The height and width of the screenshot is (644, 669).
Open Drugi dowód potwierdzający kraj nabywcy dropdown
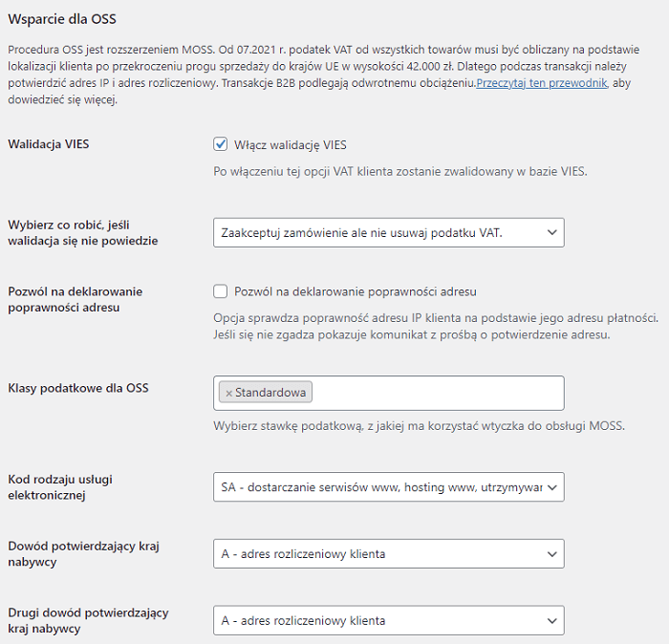coord(389,620)
